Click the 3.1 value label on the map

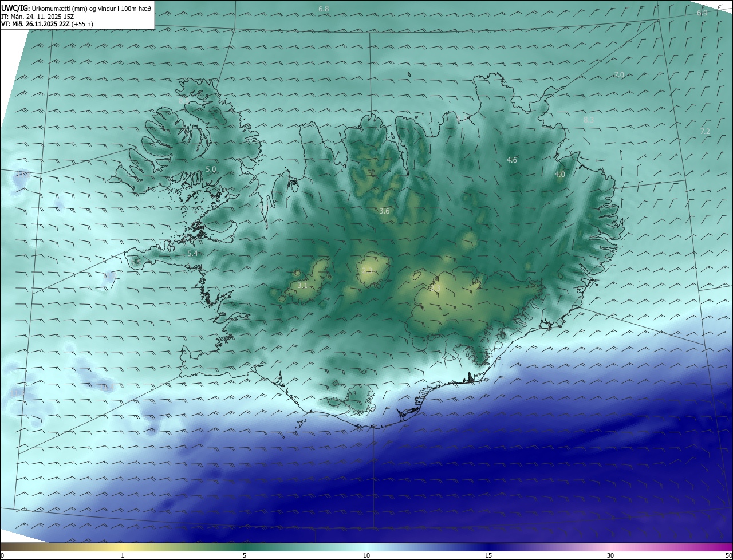point(303,285)
